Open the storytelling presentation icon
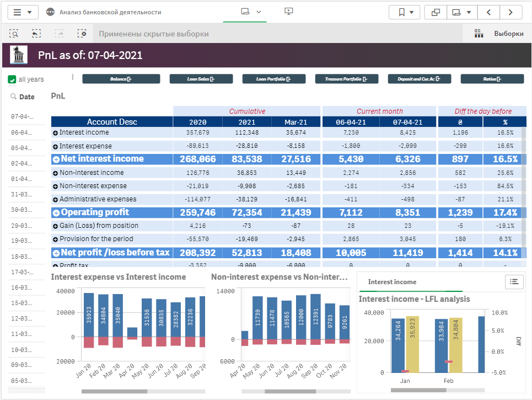Screen dimensions: 532x400 pyautogui.click(x=288, y=12)
